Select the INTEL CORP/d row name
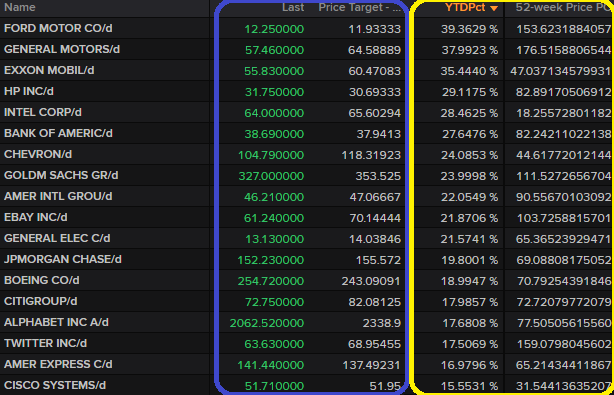Screen dimensions: 614x395 tap(43, 112)
